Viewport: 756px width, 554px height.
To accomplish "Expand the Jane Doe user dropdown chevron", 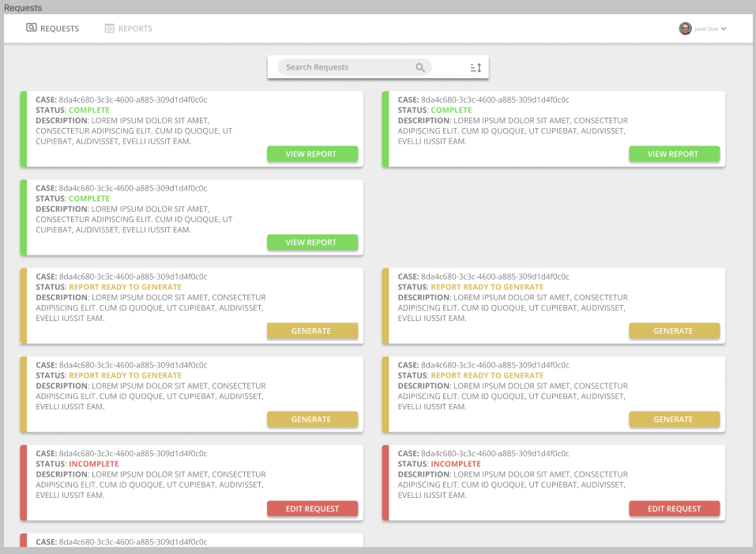I will point(723,29).
